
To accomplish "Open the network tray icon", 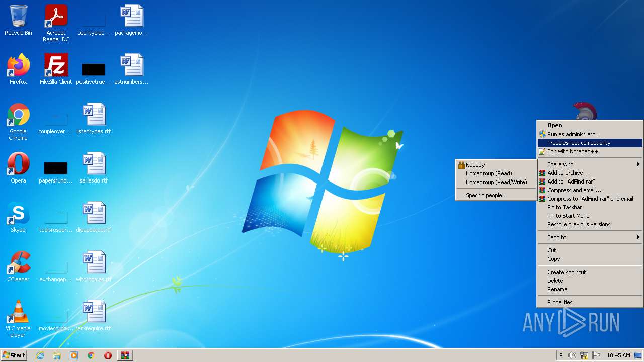I will (584, 355).
